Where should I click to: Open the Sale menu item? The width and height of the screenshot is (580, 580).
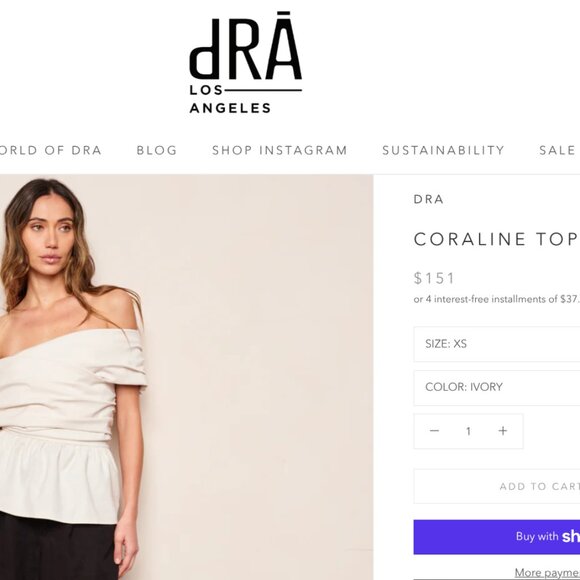coord(557,151)
